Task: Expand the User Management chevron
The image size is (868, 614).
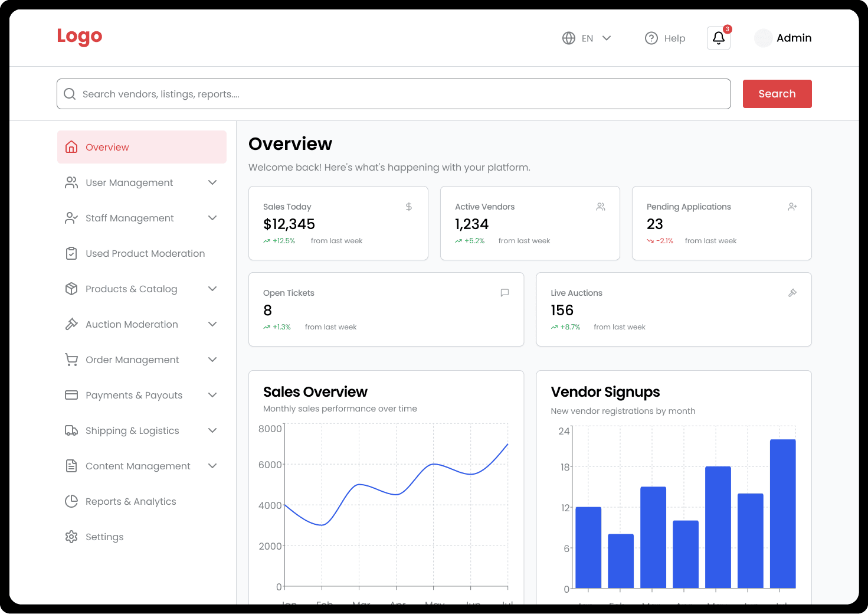Action: tap(212, 182)
